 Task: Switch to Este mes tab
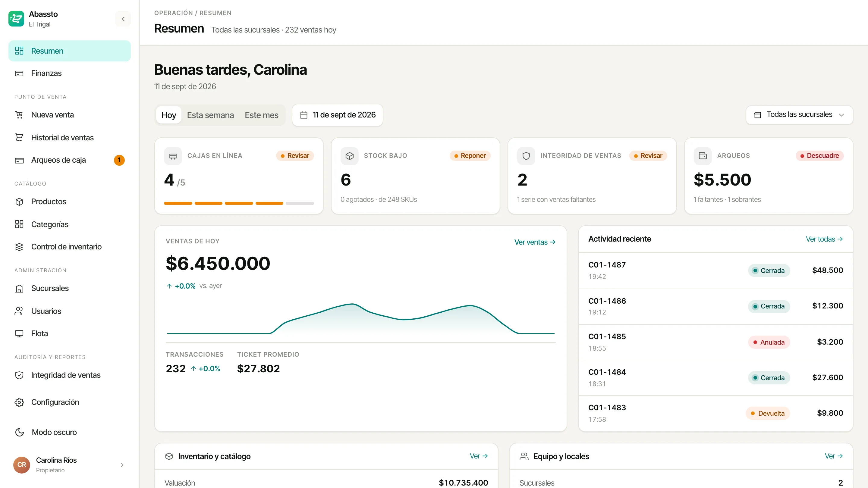(262, 115)
